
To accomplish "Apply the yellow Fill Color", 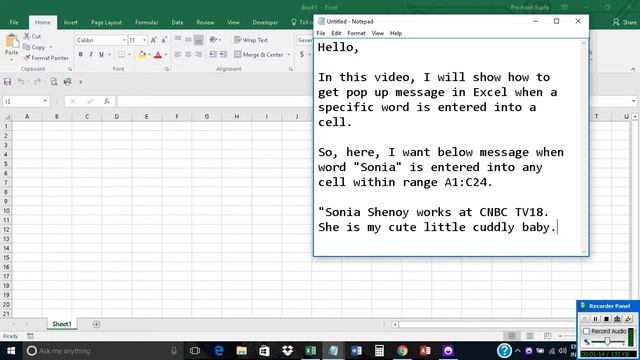I will point(142,54).
